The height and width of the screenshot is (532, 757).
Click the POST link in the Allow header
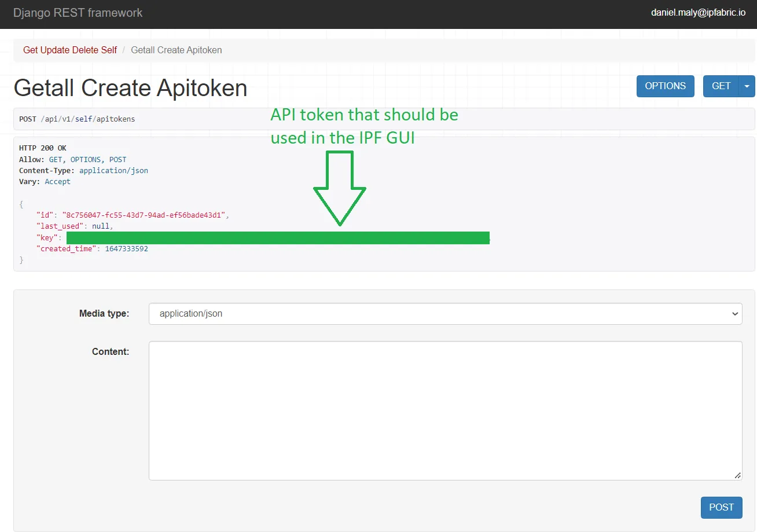[118, 159]
